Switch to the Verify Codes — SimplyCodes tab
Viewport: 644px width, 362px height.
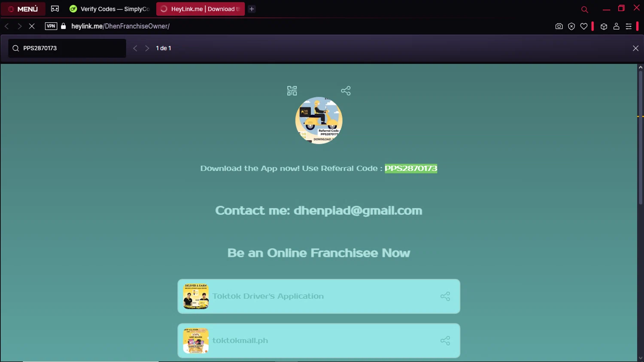pyautogui.click(x=110, y=9)
